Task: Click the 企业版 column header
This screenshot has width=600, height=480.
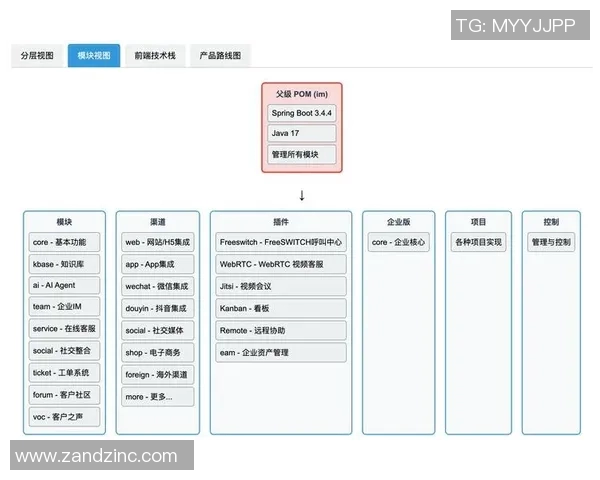Action: click(398, 222)
